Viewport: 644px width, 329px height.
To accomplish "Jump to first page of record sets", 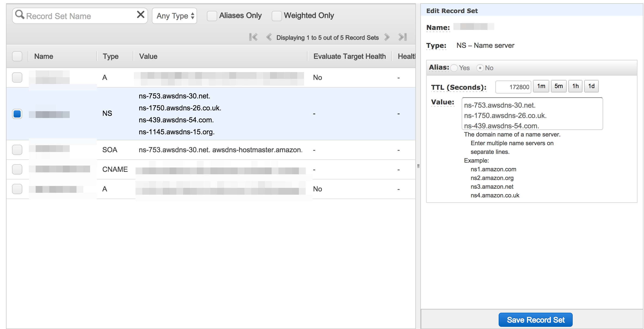I will [253, 37].
